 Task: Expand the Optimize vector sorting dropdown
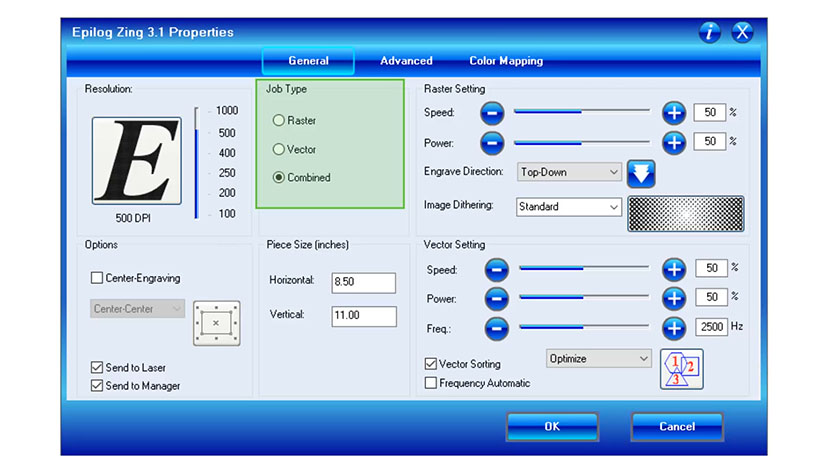[x=598, y=358]
